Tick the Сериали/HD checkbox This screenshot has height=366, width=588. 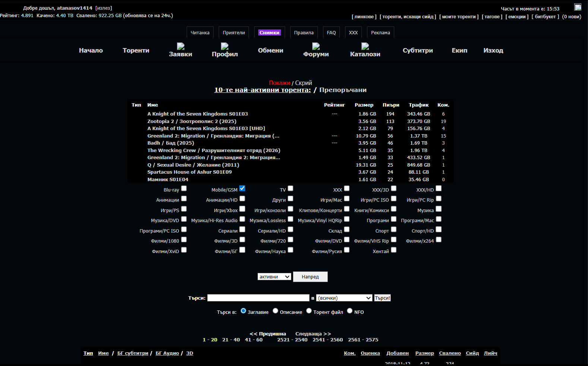(291, 230)
